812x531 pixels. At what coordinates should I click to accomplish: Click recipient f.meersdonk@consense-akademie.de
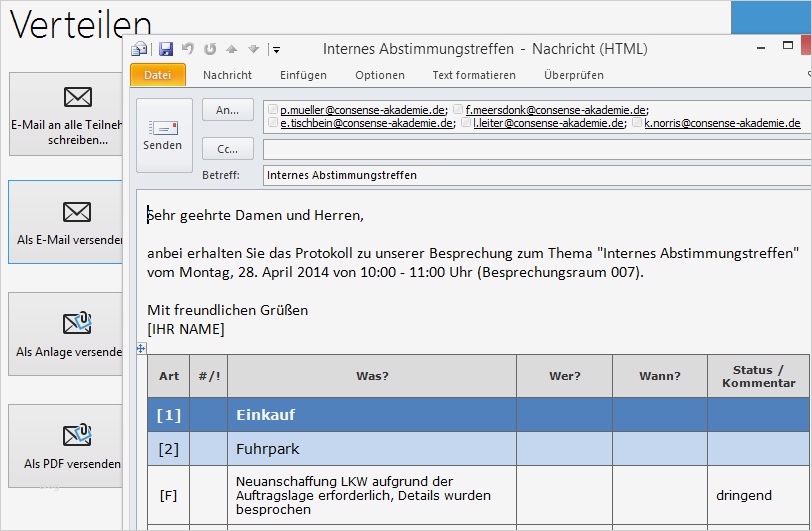pos(556,110)
